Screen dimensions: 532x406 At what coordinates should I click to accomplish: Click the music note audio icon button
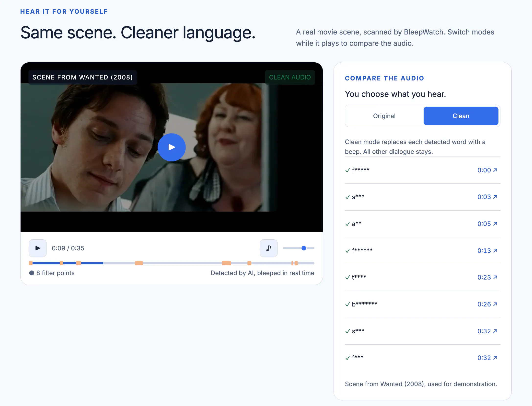pos(269,248)
